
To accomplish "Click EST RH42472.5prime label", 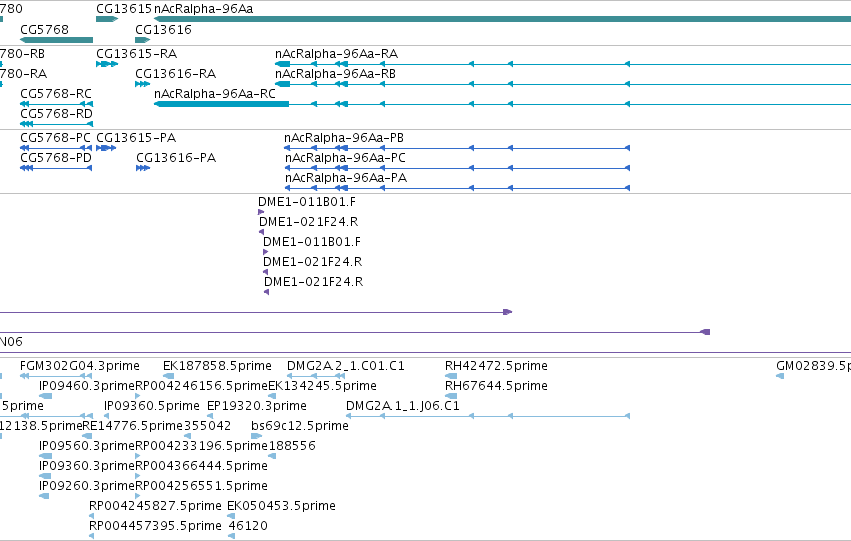I will (x=496, y=366).
